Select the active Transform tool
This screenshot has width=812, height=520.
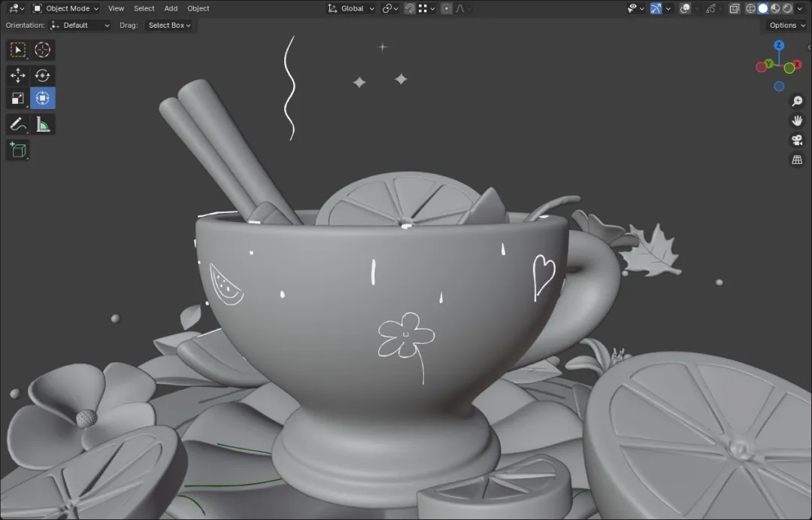point(42,98)
